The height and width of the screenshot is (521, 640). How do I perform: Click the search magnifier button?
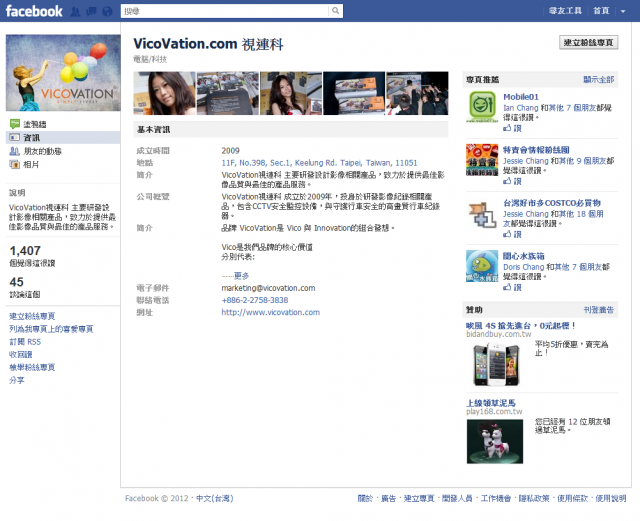[336, 11]
